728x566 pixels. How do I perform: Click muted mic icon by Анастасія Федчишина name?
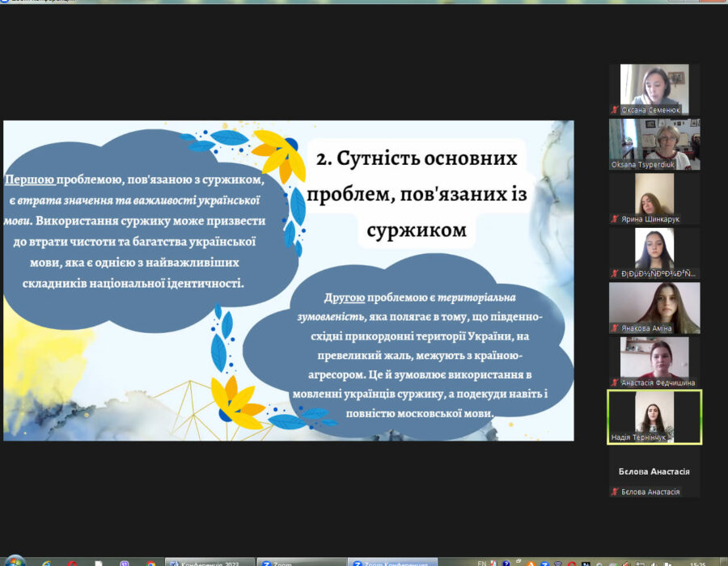(x=616, y=382)
